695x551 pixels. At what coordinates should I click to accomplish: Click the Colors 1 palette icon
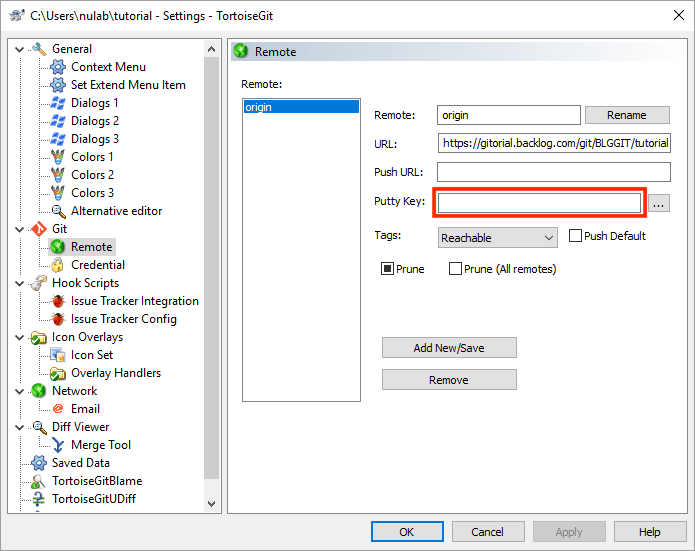click(x=58, y=157)
